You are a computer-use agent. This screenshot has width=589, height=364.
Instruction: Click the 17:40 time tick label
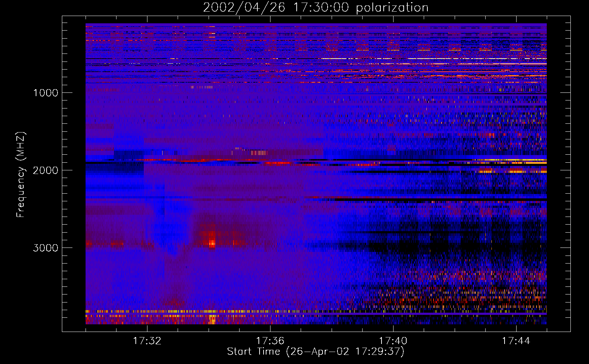(x=393, y=341)
